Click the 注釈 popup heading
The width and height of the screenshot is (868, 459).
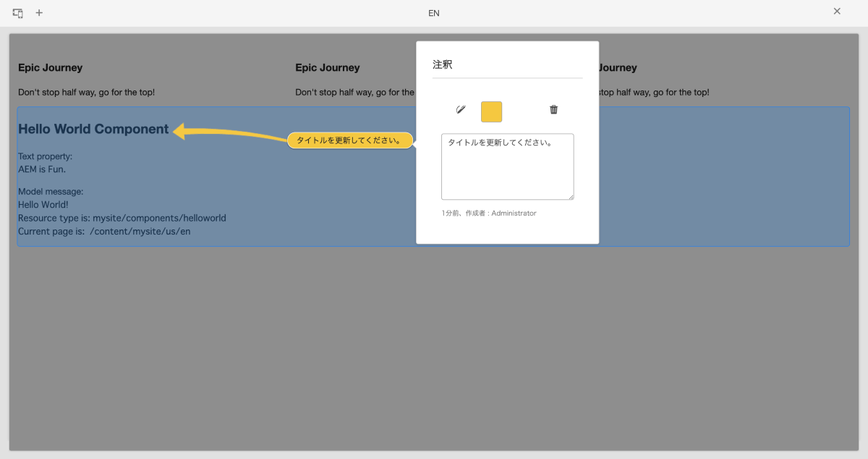pyautogui.click(x=443, y=64)
